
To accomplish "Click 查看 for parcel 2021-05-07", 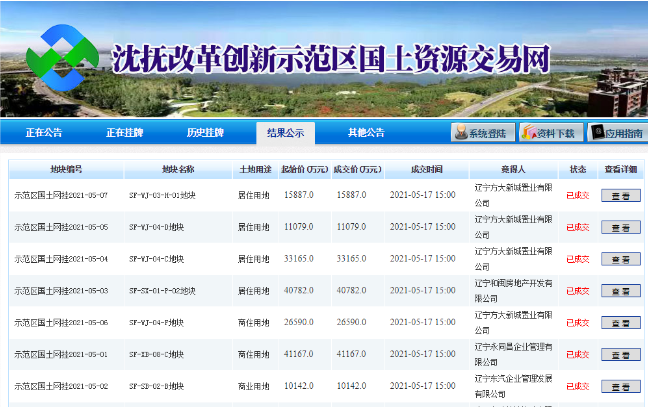I will pyautogui.click(x=620, y=195).
